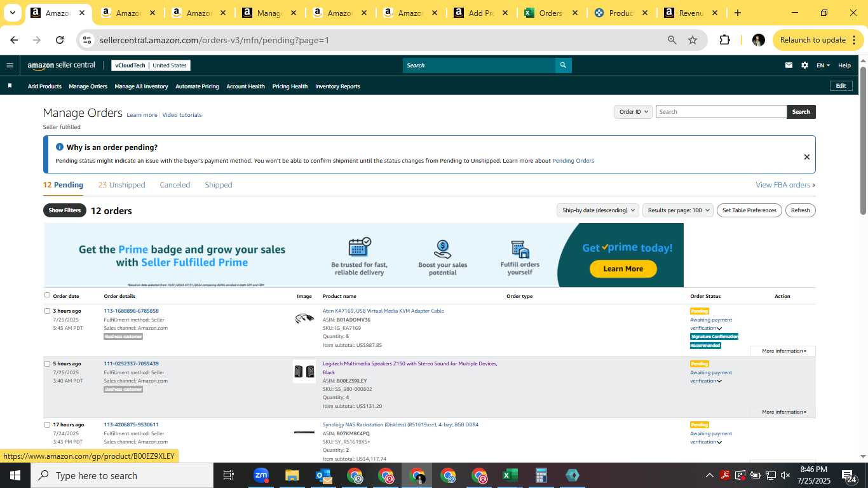Click the bookmark flag icon in nav bar

[x=10, y=86]
